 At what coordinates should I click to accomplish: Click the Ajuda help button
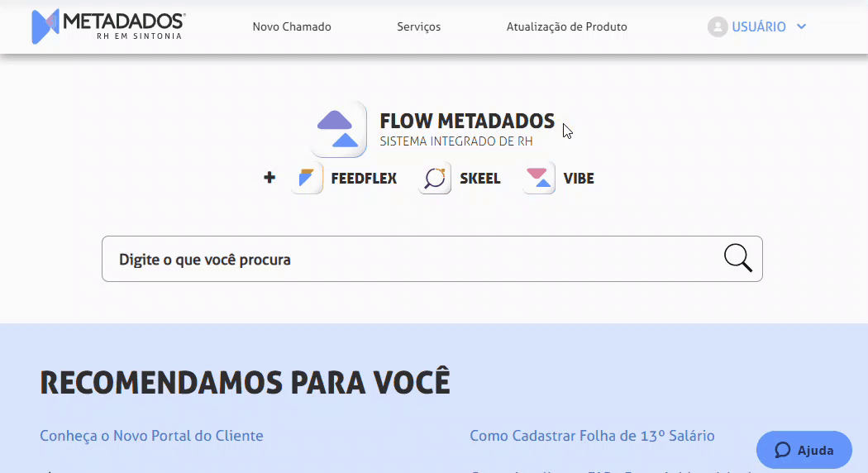point(804,450)
